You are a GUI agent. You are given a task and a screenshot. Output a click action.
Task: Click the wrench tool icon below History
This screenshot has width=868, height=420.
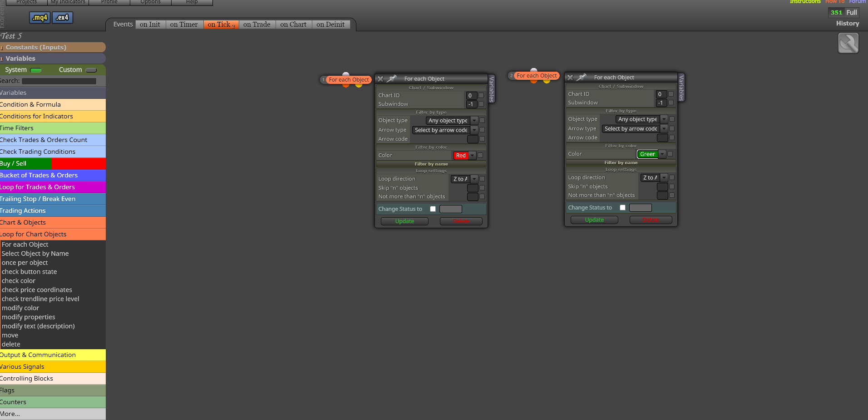click(x=848, y=44)
